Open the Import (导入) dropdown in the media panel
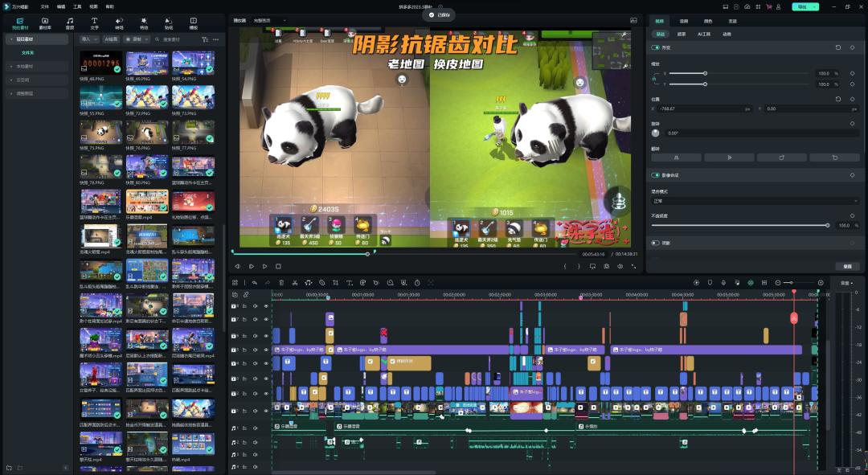This screenshot has height=475, width=868. click(x=89, y=39)
